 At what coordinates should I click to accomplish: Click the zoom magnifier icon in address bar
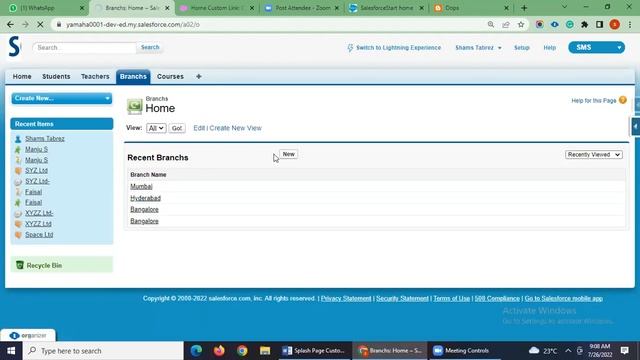tap(491, 24)
